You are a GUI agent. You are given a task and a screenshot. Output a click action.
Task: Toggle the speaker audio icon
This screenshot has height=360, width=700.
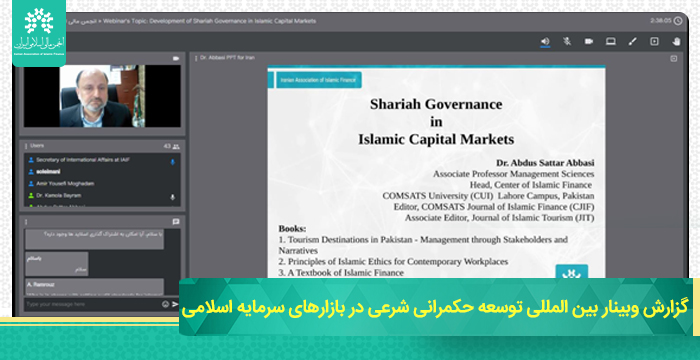[x=545, y=42]
